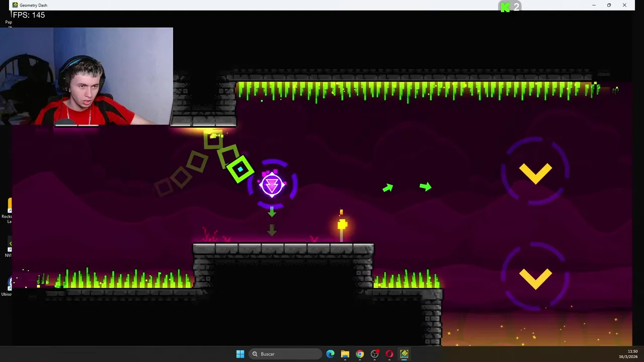Click the green player cube icon
The width and height of the screenshot is (644, 362).
tap(240, 169)
